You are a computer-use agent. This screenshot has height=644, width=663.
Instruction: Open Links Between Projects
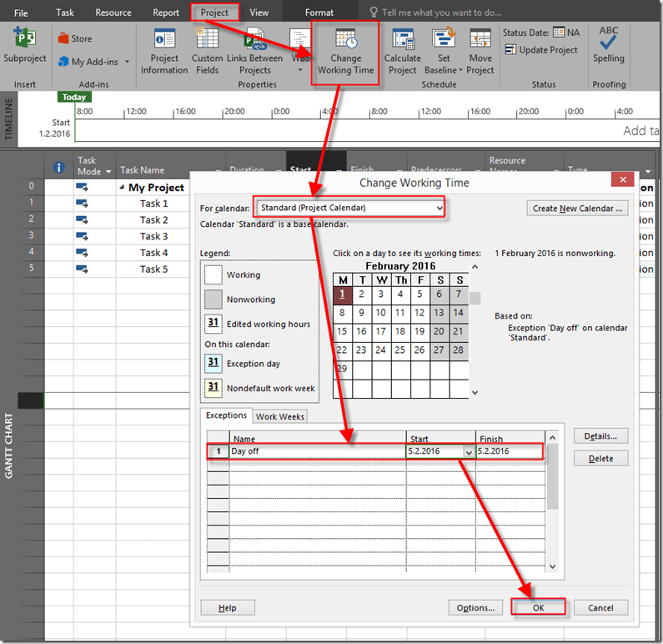coord(254,52)
